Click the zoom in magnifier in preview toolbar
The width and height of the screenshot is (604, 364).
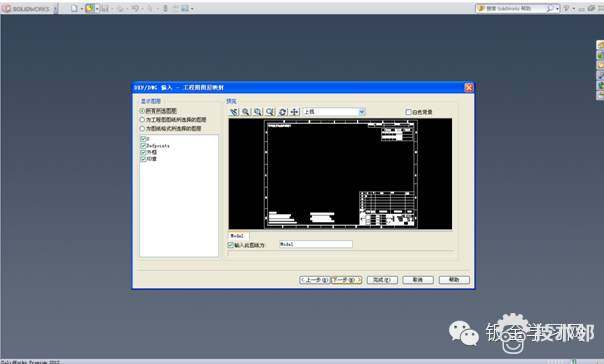245,112
